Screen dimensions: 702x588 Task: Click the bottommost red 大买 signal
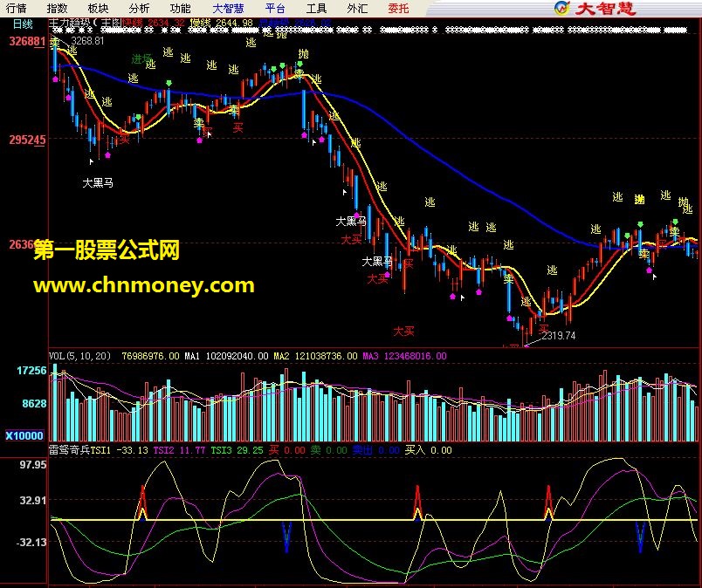(x=403, y=332)
